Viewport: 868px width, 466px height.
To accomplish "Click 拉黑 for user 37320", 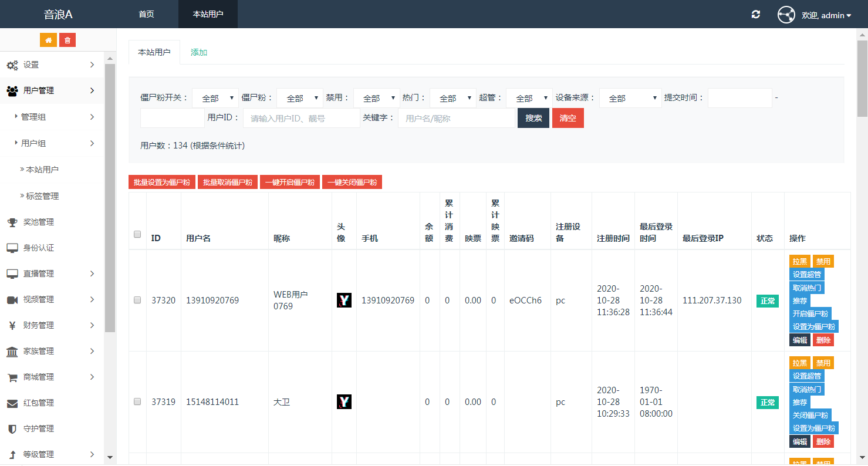I will click(x=800, y=262).
